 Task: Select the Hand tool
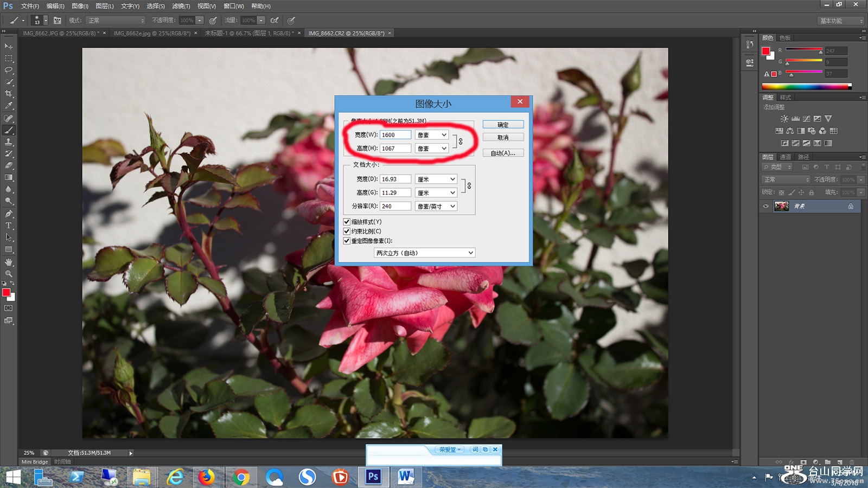point(9,262)
